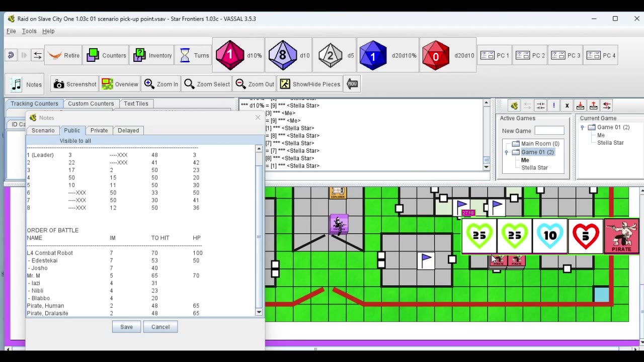The image size is (644, 362).
Task: Open the Retire button with bird icon
Action: pyautogui.click(x=64, y=55)
